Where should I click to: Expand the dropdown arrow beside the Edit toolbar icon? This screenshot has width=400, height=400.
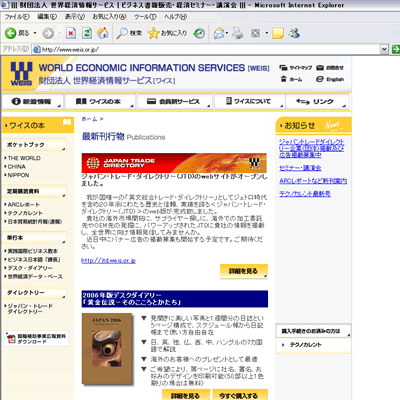click(266, 33)
